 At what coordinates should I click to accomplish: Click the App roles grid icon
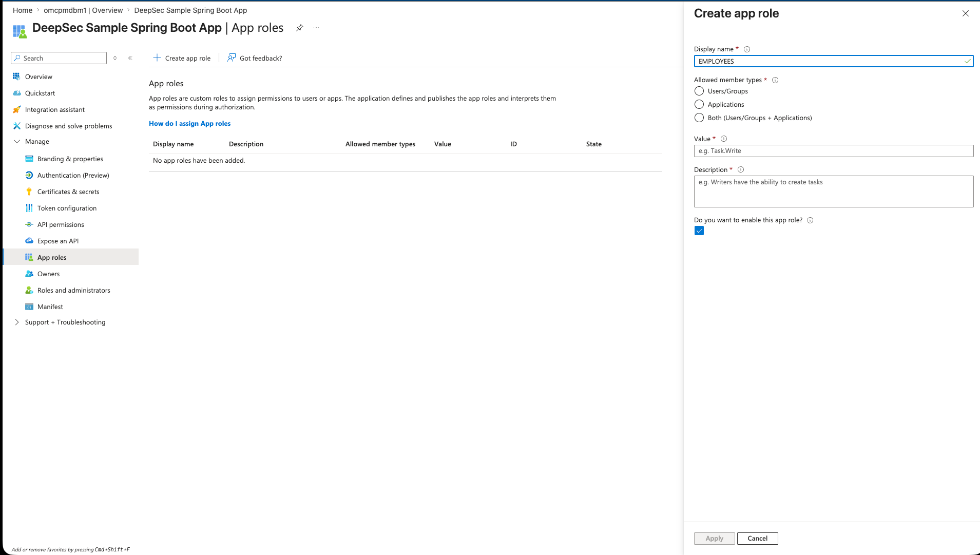pos(29,257)
